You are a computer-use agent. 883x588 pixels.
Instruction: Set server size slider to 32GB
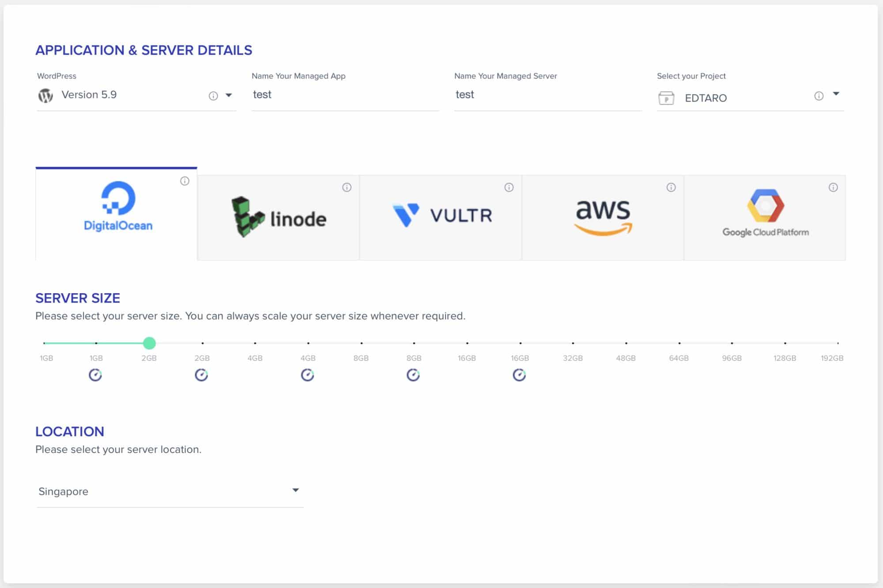pyautogui.click(x=573, y=343)
